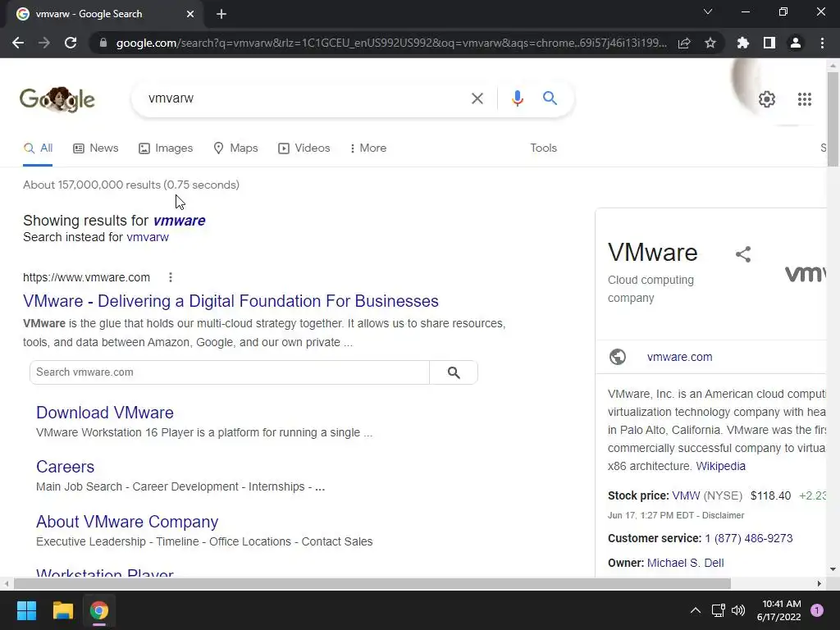
Task: Open File Explorer from the taskbar
Action: 62,610
